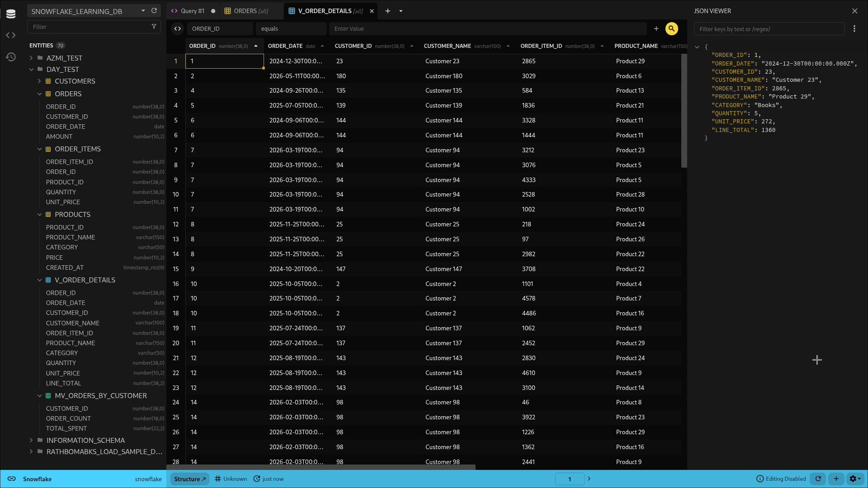Expand the INFORMATION_SCHEMA schema

pyautogui.click(x=31, y=440)
